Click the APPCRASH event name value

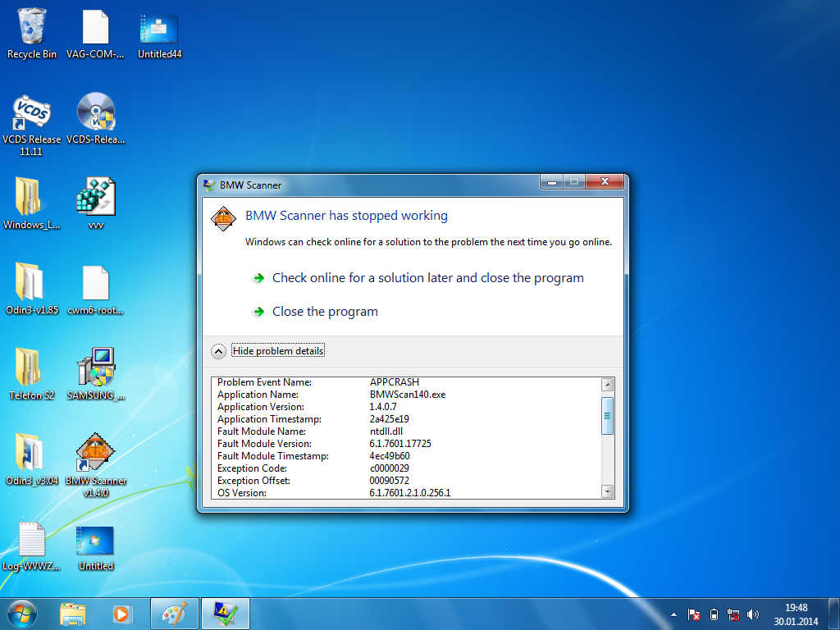pos(395,382)
